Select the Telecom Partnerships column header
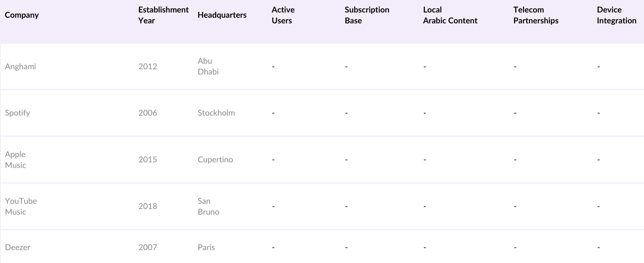This screenshot has height=263, width=644. point(536,15)
